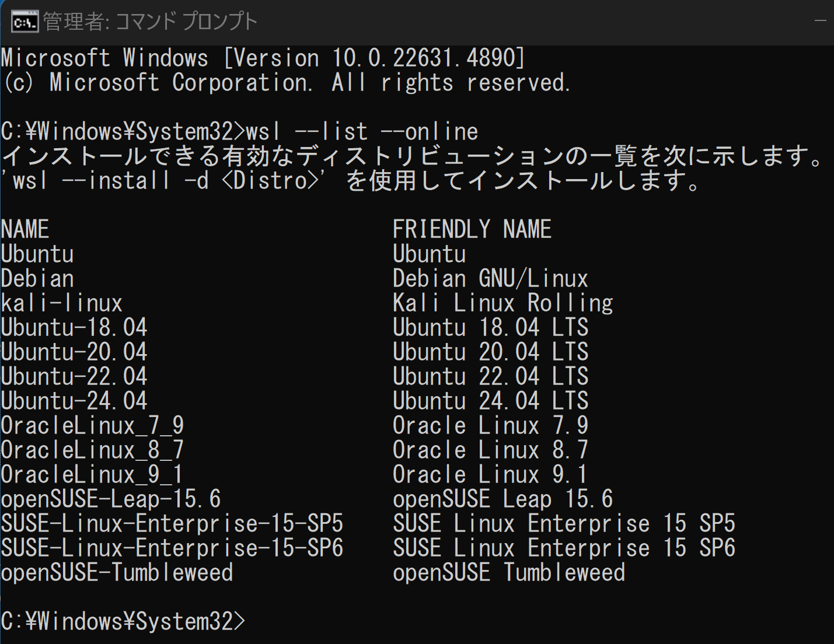This screenshot has height=644, width=834.
Task: Click the 'kali-linux' distro name
Action: pos(62,303)
